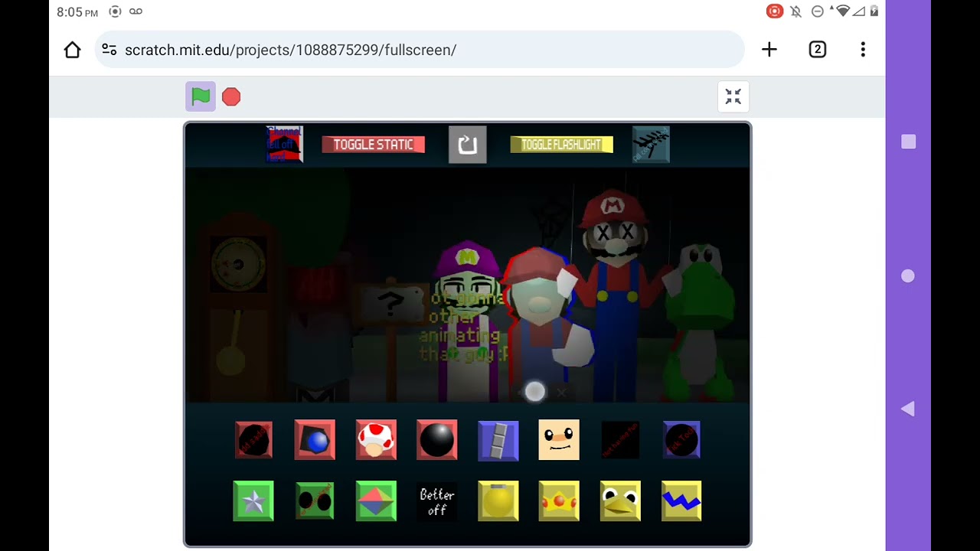
Task: Select the red spotted mushroom tile
Action: click(x=376, y=440)
